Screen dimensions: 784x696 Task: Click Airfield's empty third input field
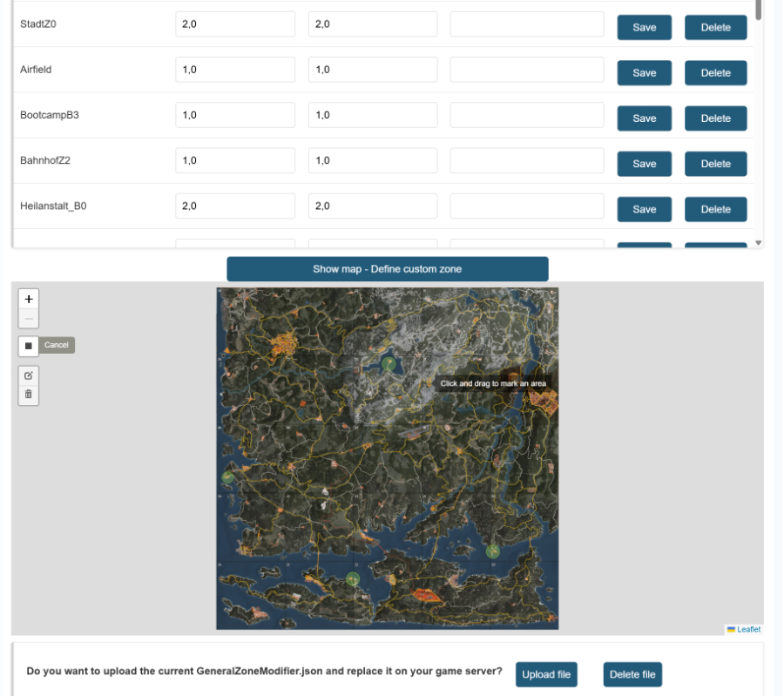point(526,69)
